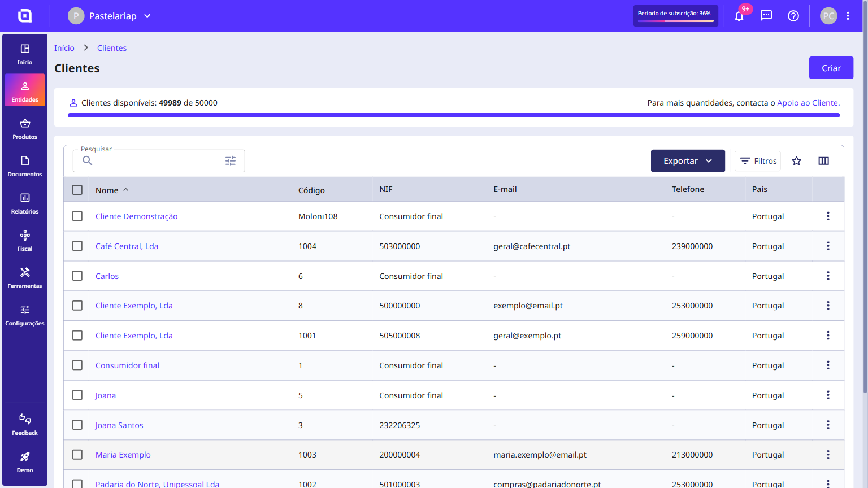Click email geral@cafecentral.pt cell

click(x=532, y=246)
